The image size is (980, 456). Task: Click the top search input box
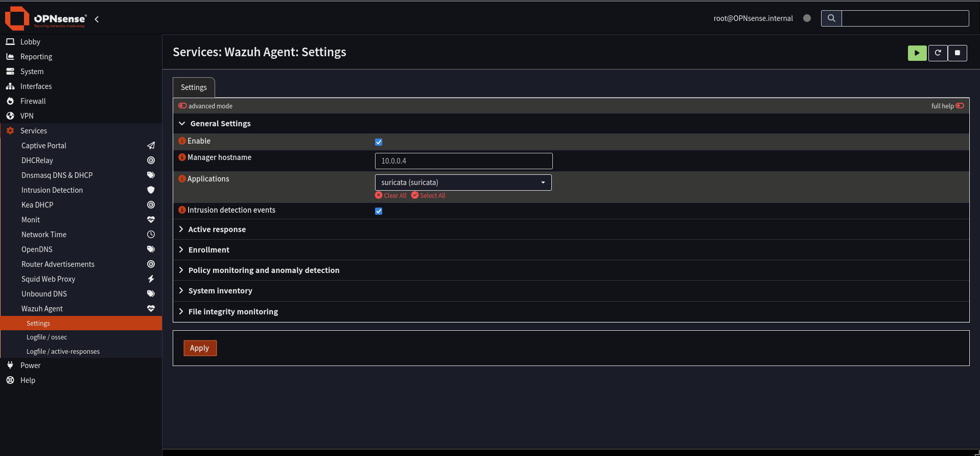[905, 18]
